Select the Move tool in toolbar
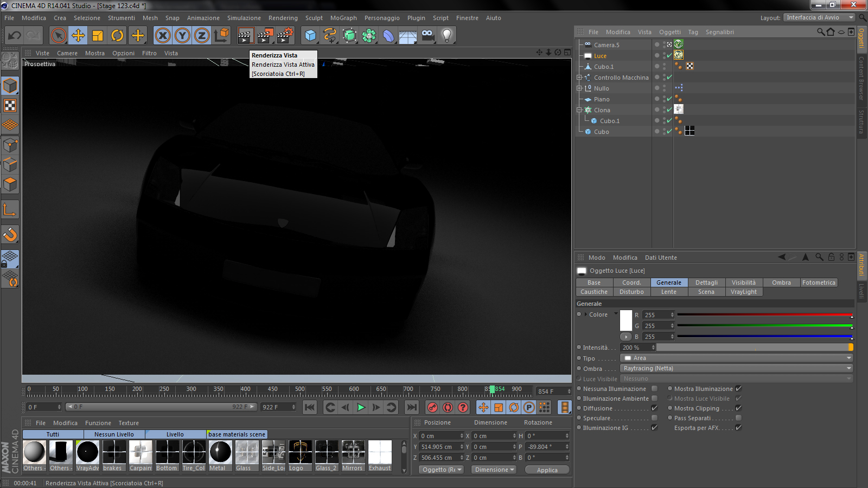Screen dimensions: 868x488 (x=78, y=36)
